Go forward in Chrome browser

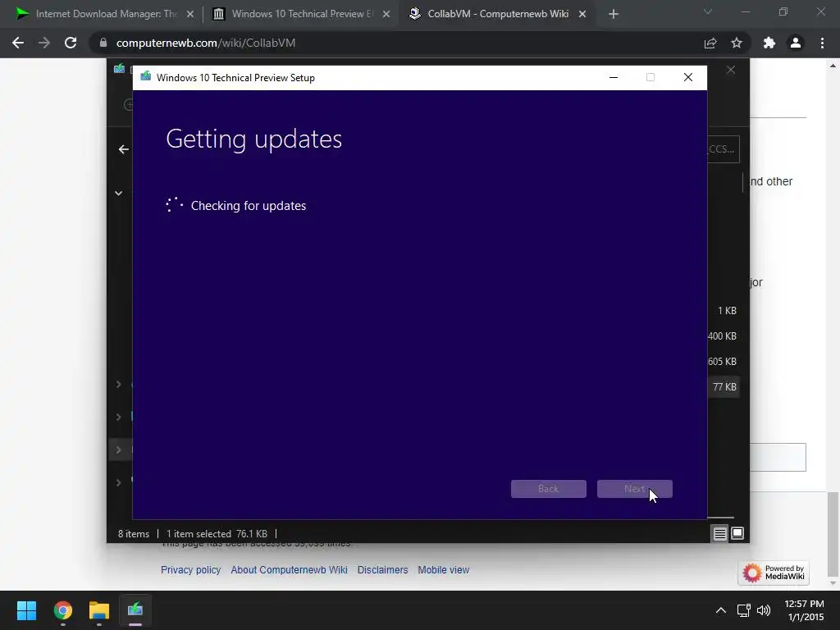[44, 43]
